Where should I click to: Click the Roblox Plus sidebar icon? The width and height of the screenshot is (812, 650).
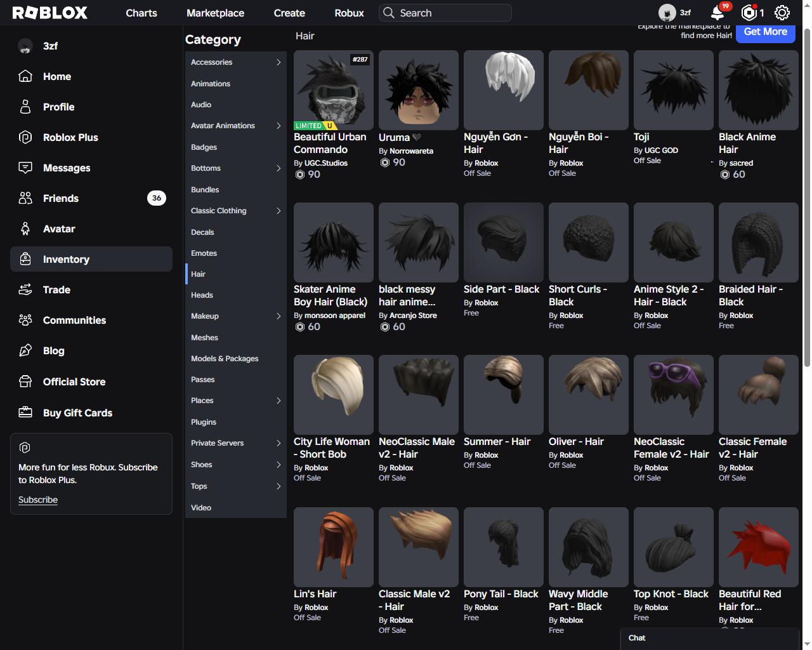click(25, 137)
